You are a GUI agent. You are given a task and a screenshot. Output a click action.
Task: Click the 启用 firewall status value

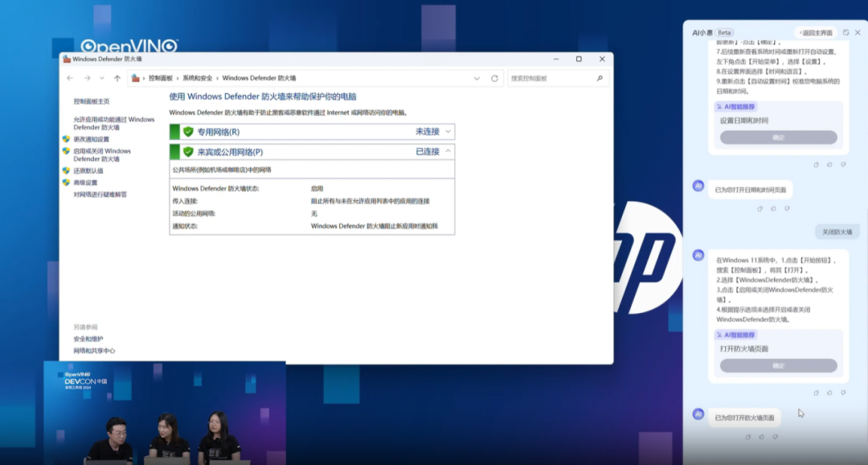point(317,189)
